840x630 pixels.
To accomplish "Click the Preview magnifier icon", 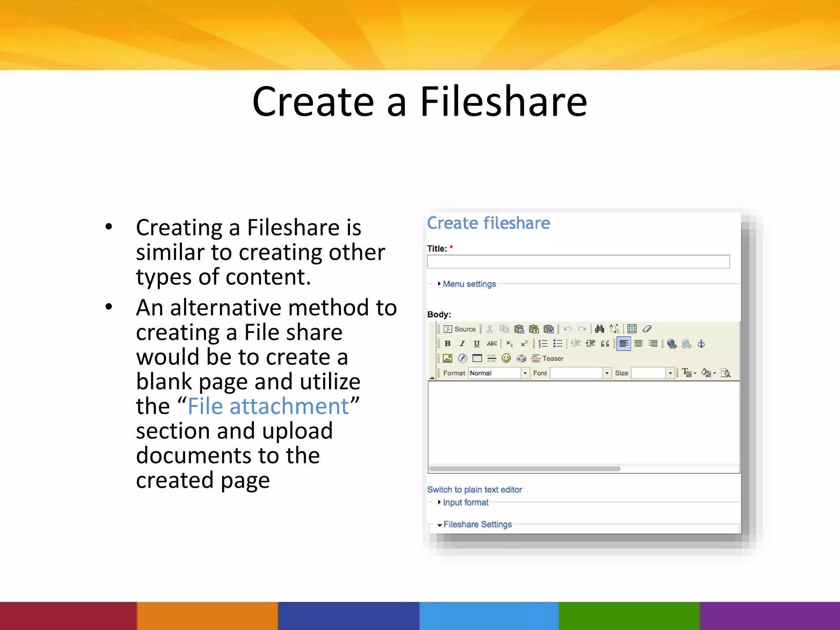I will (726, 373).
